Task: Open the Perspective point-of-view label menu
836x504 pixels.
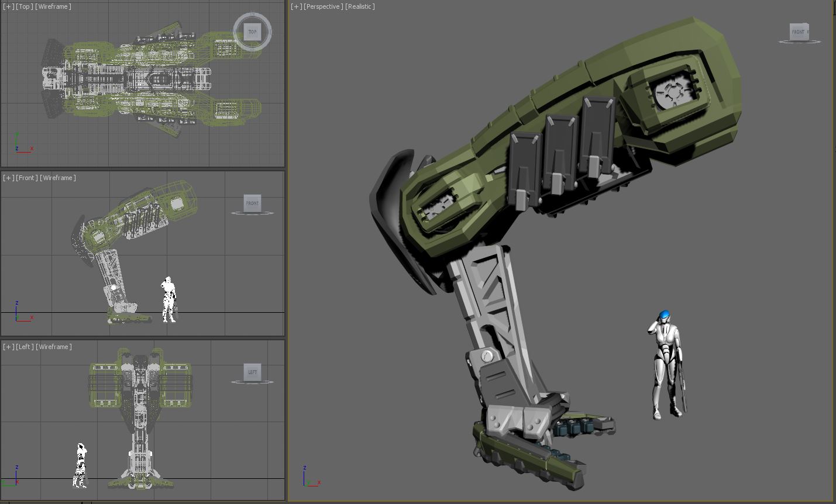Action: [x=323, y=6]
